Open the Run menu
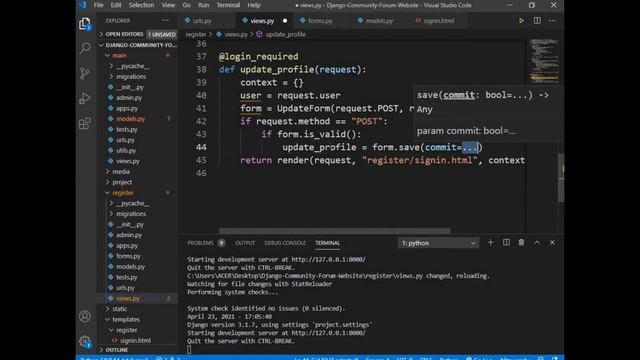 [203, 5]
